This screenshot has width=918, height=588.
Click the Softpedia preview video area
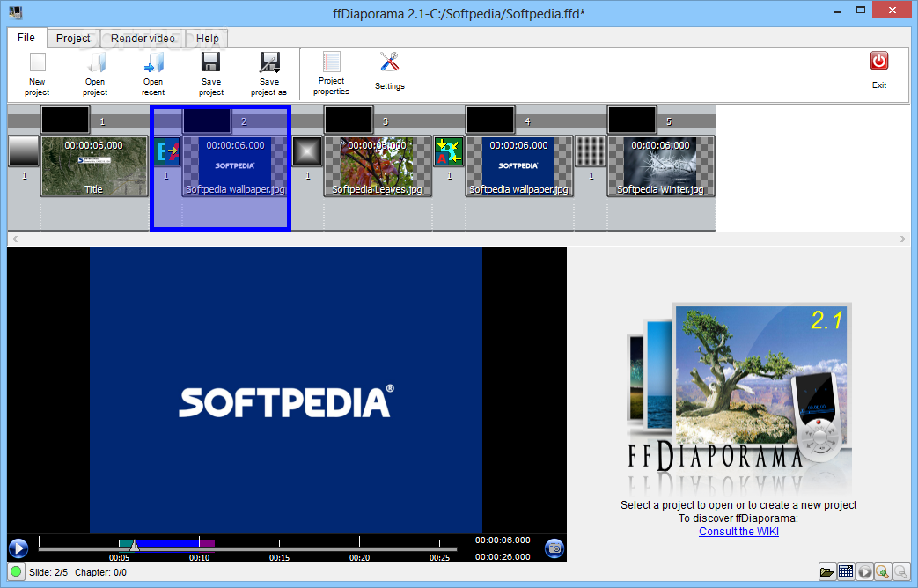point(286,389)
